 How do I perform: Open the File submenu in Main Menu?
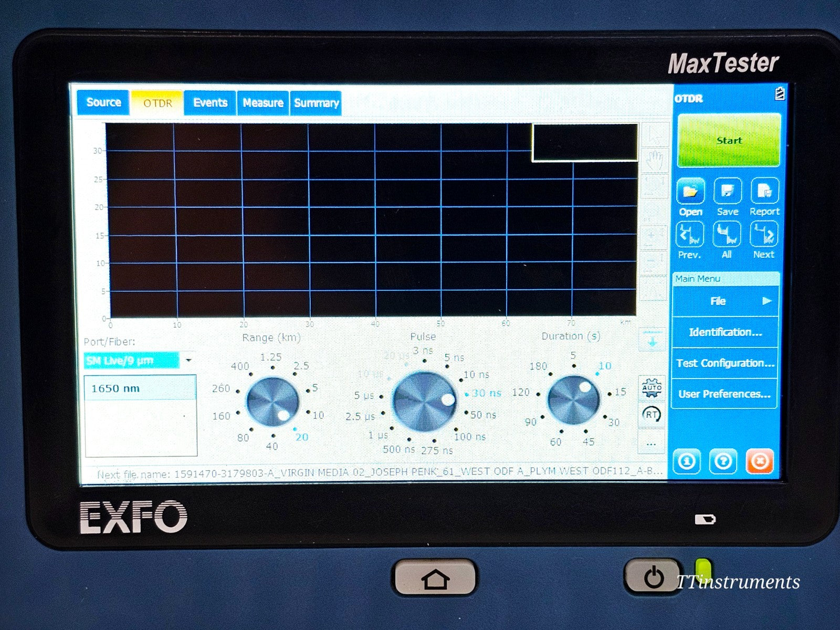(725, 301)
